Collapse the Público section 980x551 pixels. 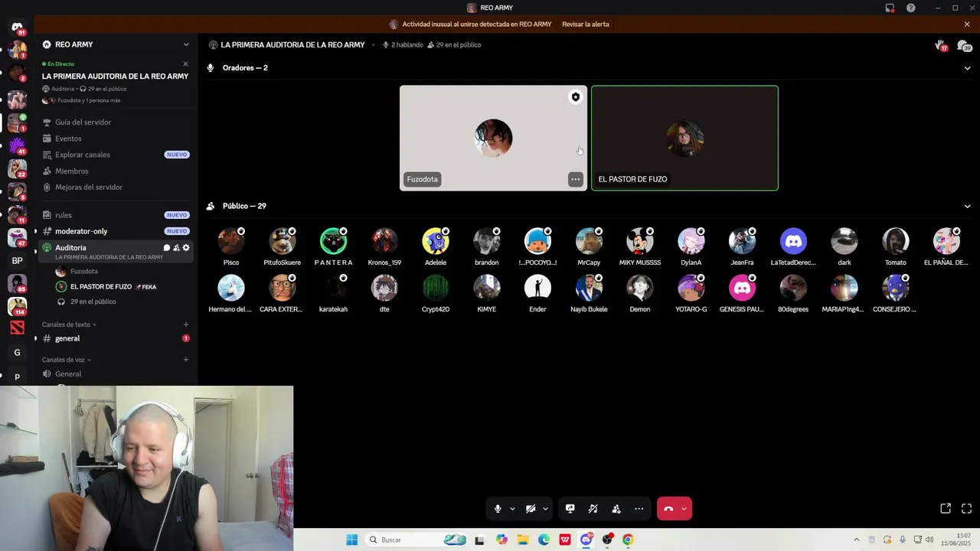[967, 207]
